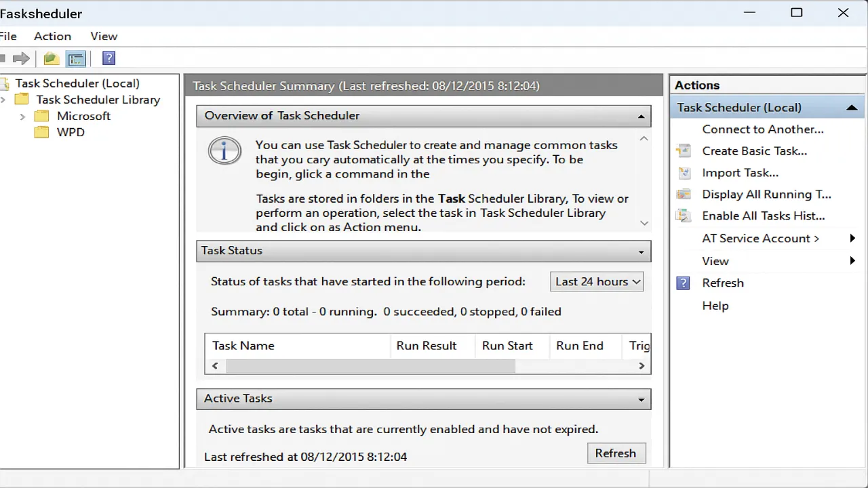The width and height of the screenshot is (868, 488).
Task: Click Last refreshed at 08/12/2015 8:12:04 text
Action: [x=306, y=457]
